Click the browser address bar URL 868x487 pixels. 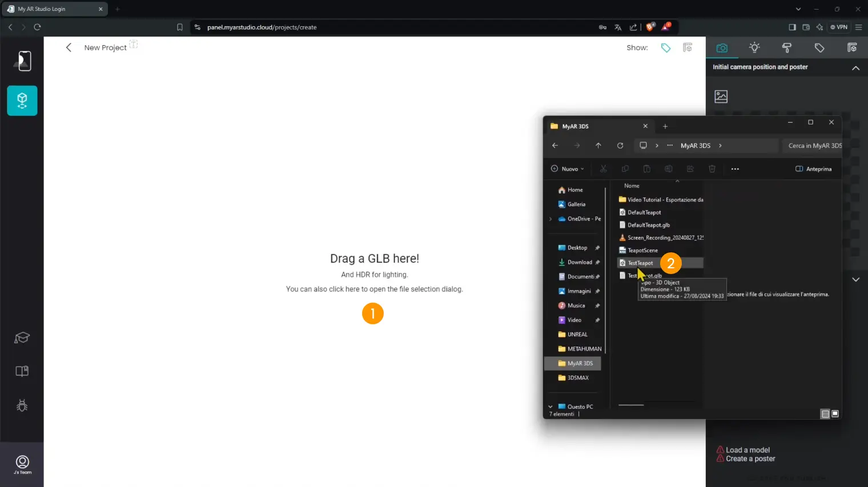pos(262,27)
